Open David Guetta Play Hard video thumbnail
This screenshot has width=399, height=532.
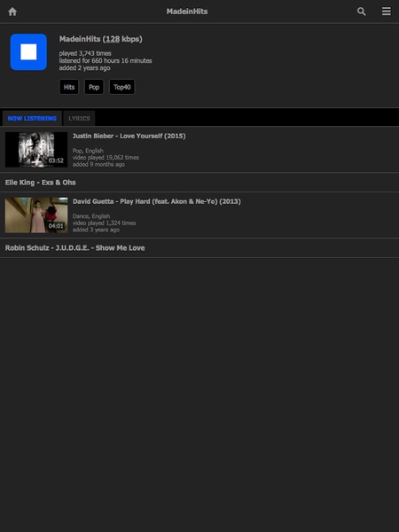coord(36,215)
